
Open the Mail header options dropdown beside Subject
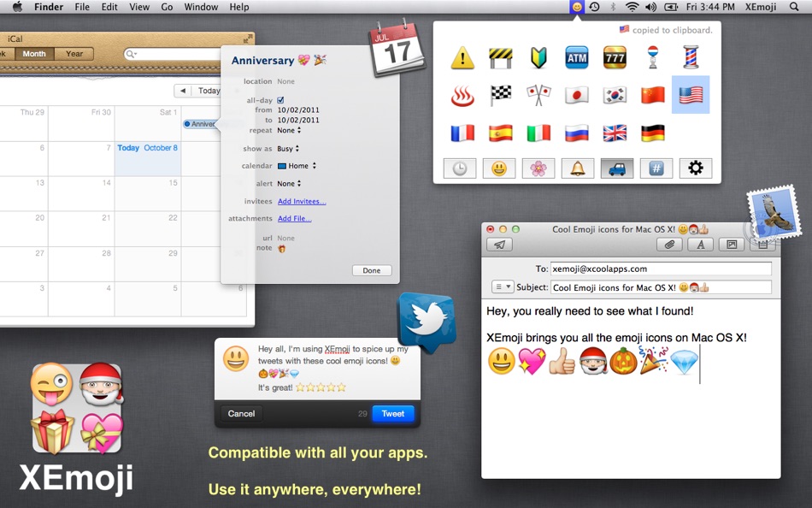pos(503,286)
